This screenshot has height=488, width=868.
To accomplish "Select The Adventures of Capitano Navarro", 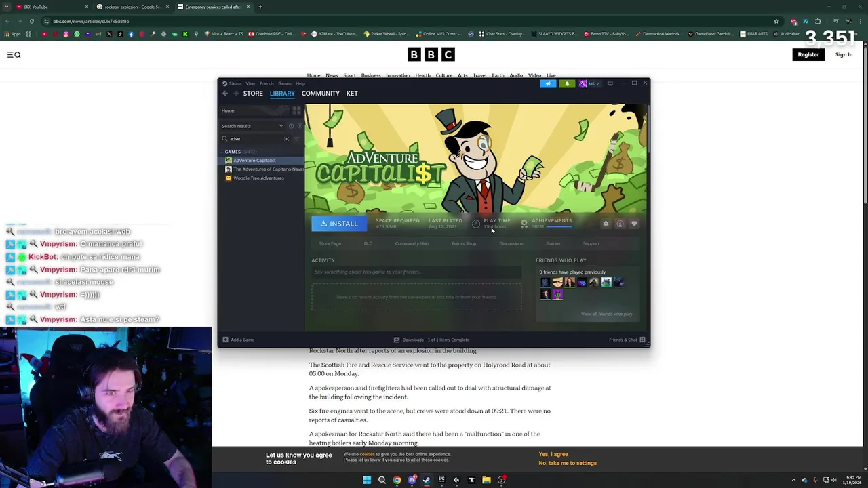I will coord(264,169).
